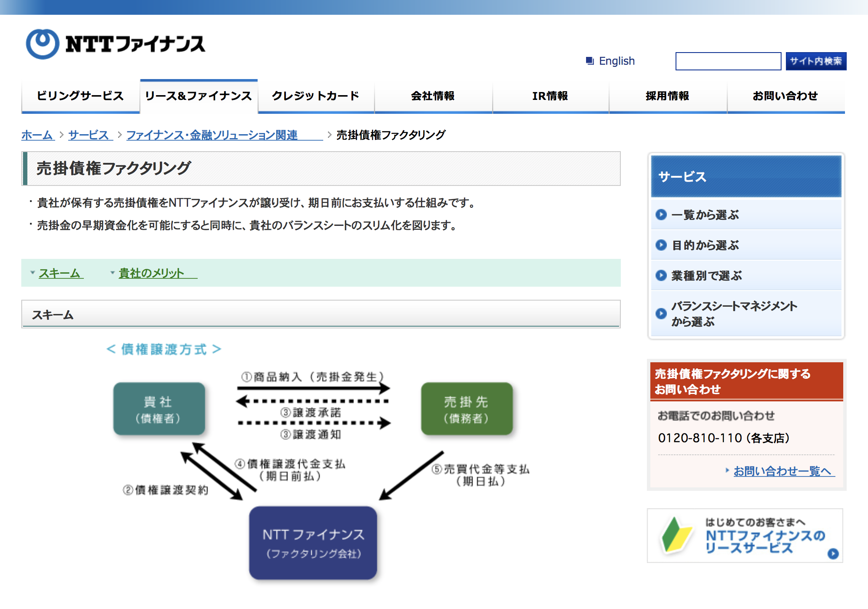Open the English version link
868x609 pixels.
616,61
